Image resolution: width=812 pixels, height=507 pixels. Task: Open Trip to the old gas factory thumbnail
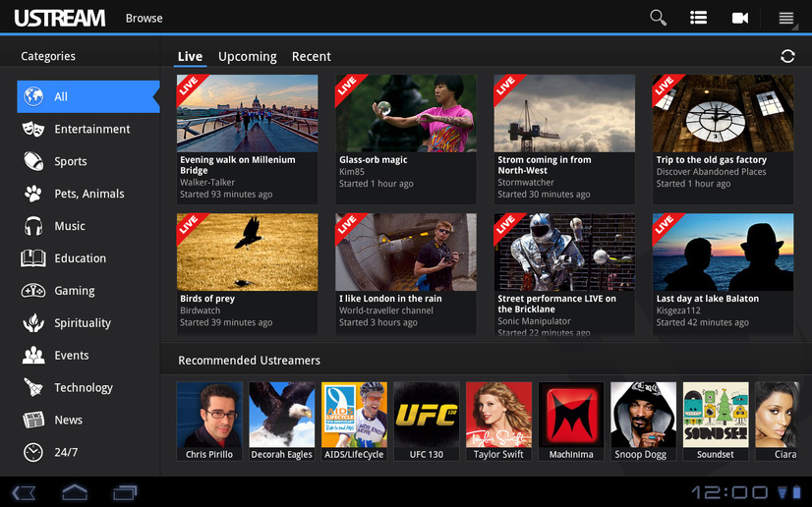tap(723, 113)
